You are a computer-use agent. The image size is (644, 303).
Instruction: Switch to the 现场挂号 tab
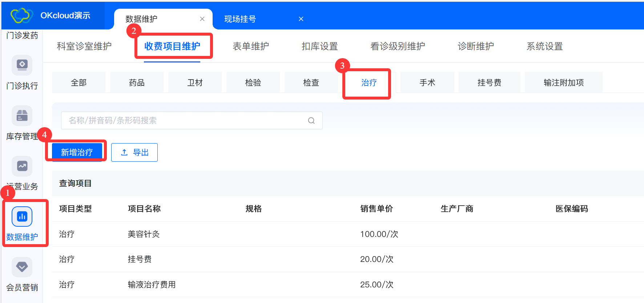240,19
